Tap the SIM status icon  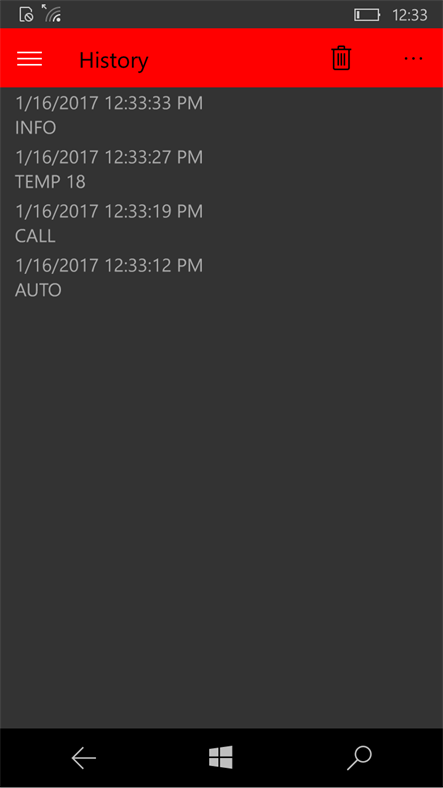pos(26,15)
